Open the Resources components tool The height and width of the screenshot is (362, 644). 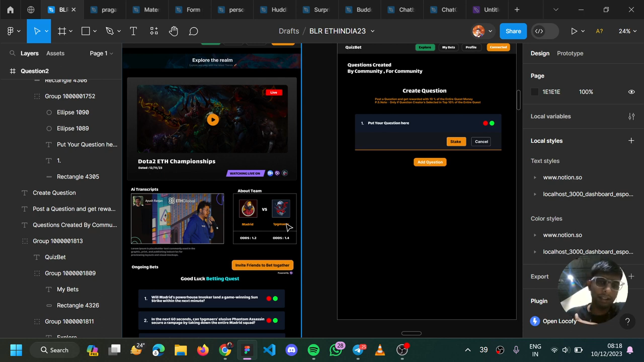[x=154, y=31]
